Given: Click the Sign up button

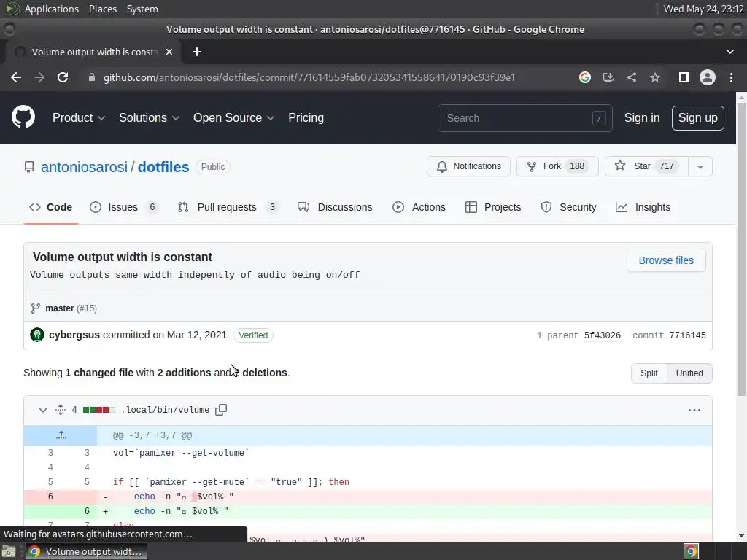Looking at the screenshot, I should (x=697, y=117).
